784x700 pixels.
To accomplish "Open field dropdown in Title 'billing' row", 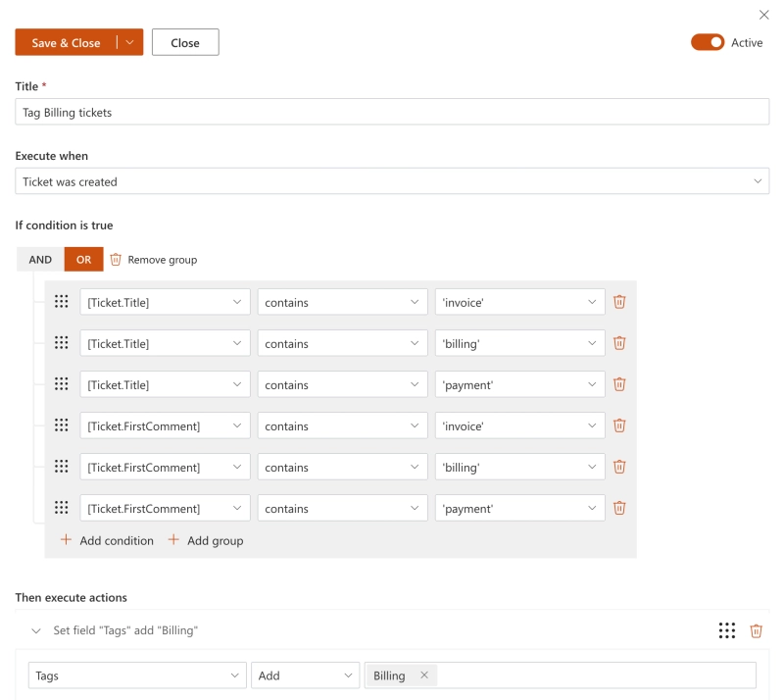I will click(165, 343).
